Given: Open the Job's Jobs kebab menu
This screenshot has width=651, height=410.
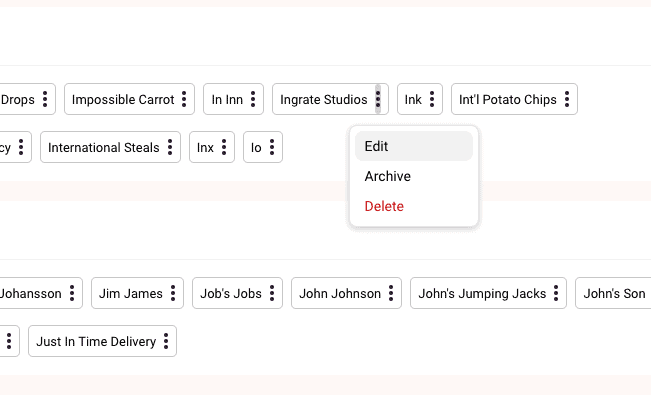Looking at the screenshot, I should coord(272,294).
